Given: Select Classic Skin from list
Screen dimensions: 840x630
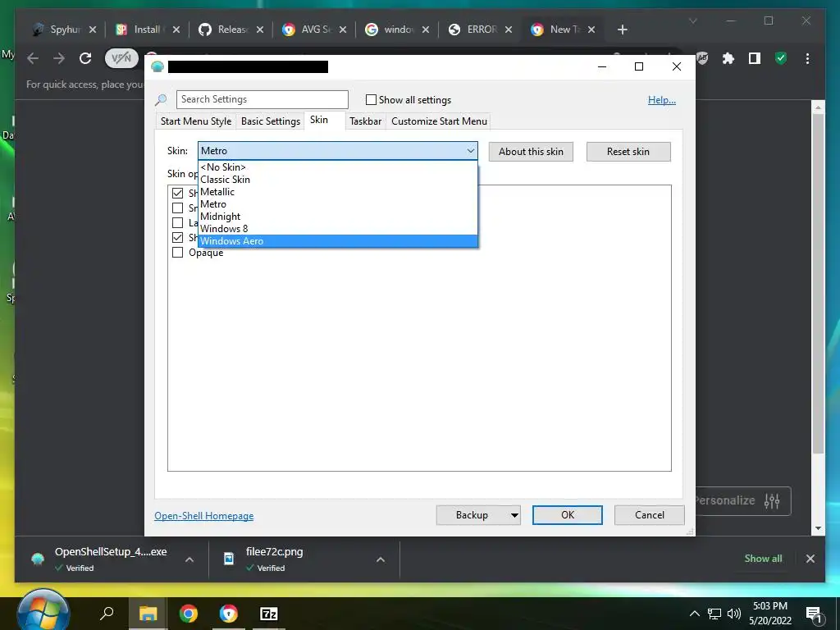Looking at the screenshot, I should click(x=337, y=180).
